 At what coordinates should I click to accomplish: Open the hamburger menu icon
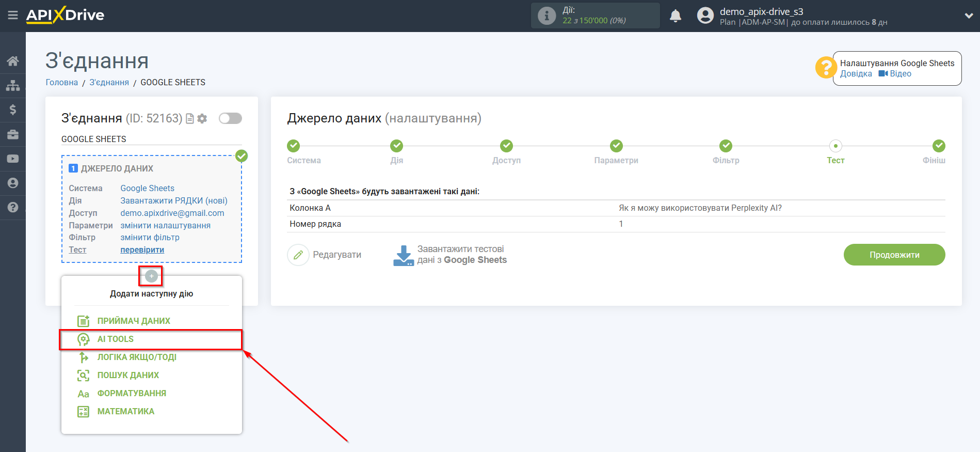click(13, 15)
